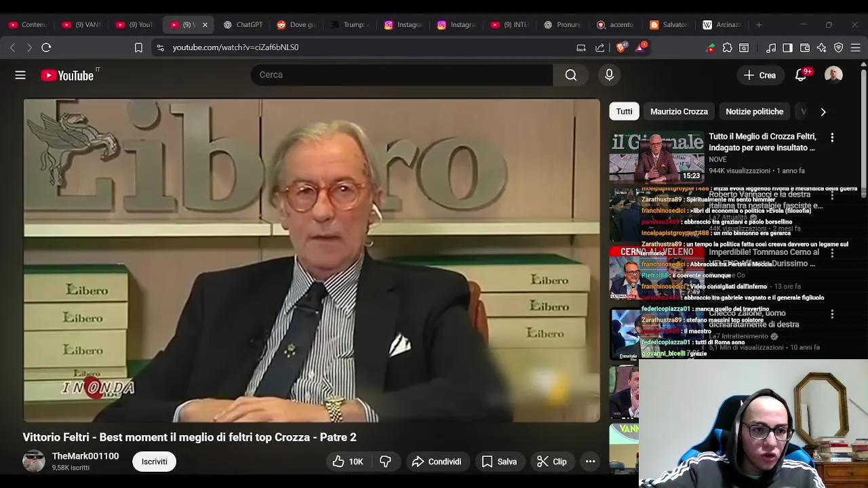
Task: Switch to the Dove gu Reddit tab
Action: click(296, 24)
